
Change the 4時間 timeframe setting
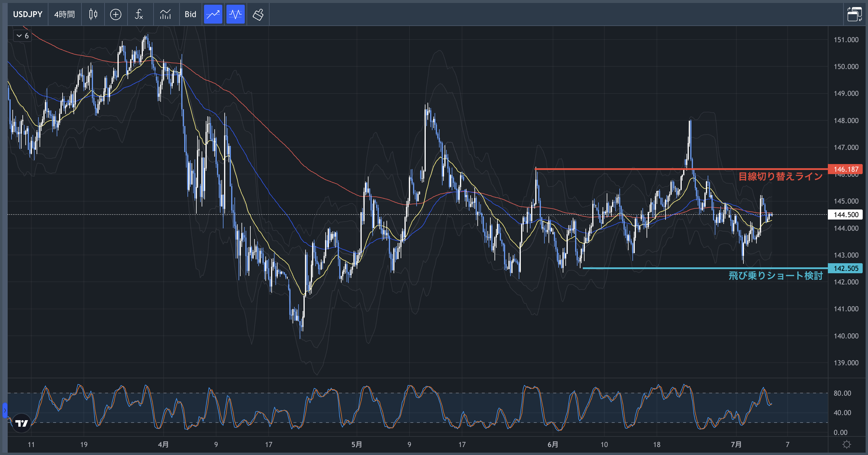64,14
